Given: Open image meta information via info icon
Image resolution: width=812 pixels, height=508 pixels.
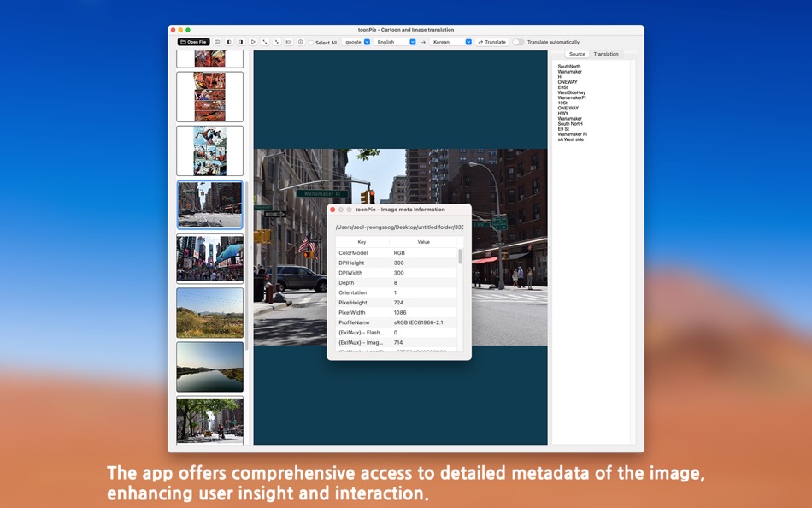Looking at the screenshot, I should click(x=301, y=42).
